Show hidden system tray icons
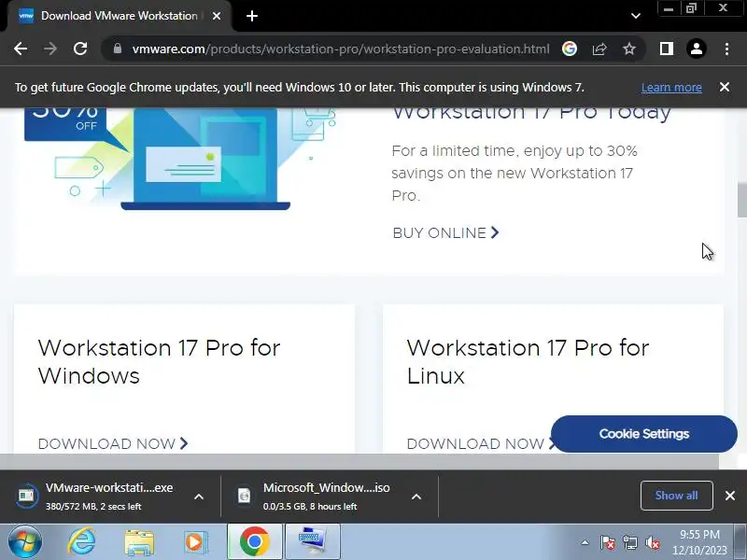 pyautogui.click(x=585, y=542)
